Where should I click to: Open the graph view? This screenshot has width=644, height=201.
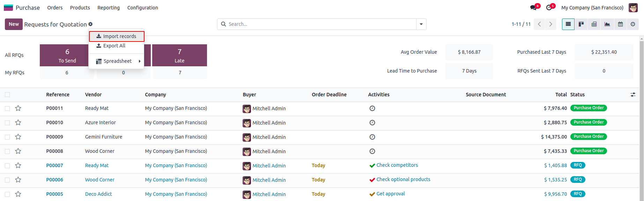(x=607, y=24)
